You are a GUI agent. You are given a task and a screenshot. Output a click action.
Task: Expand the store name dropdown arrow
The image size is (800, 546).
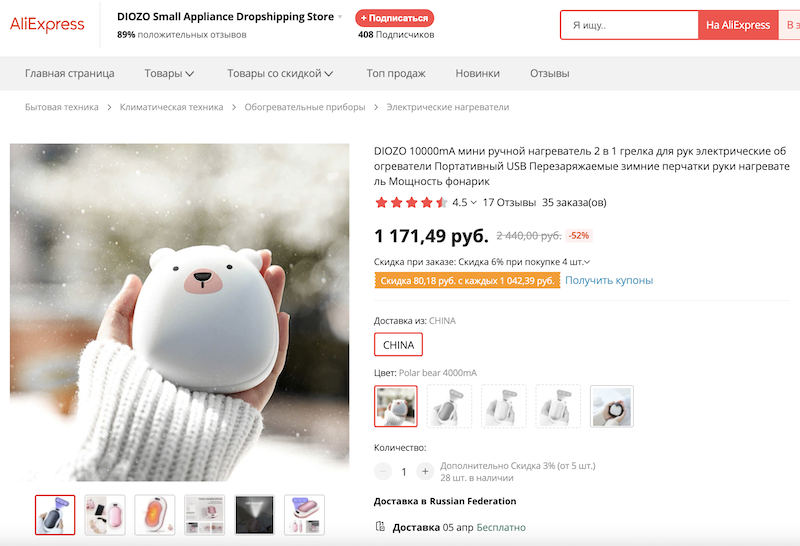[x=340, y=17]
